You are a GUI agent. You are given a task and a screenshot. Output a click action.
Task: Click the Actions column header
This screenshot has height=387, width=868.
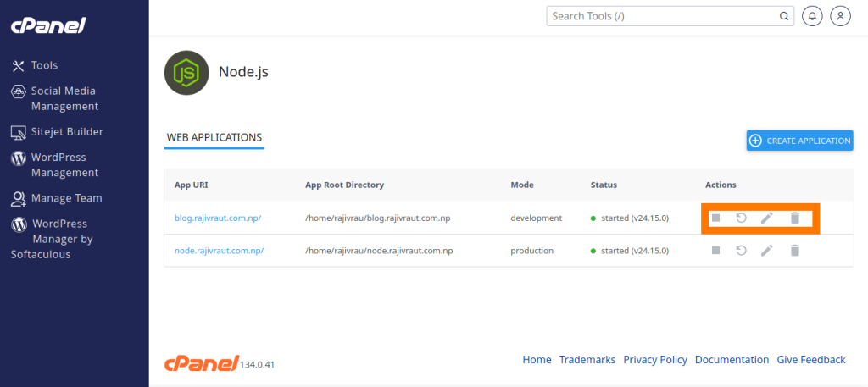721,185
